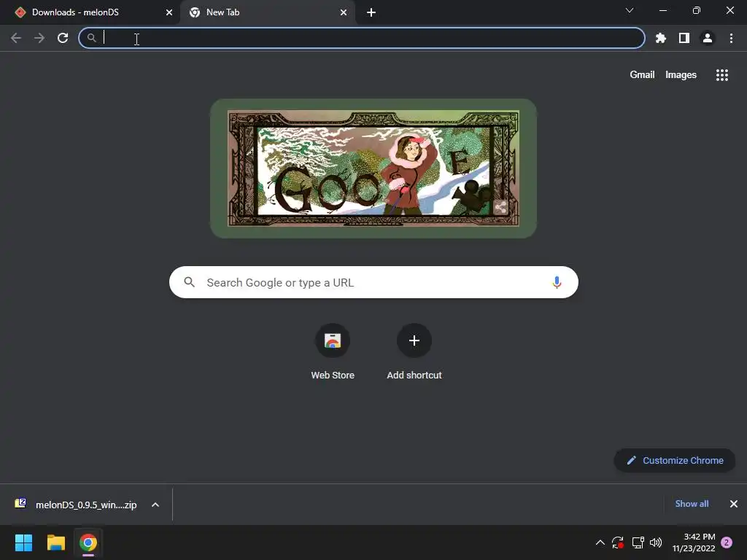Screen dimensions: 747x560
Task: Open the Gmail link
Action: [642, 75]
